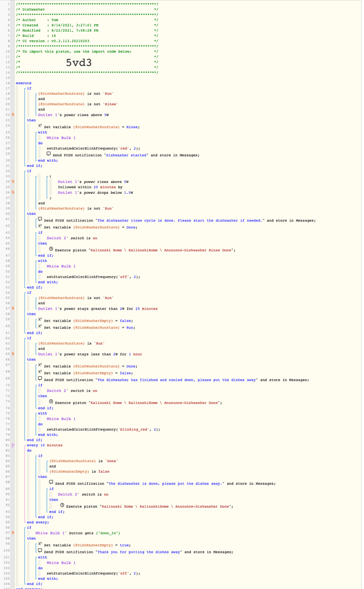Image resolution: width=364 pixels, height=589 pixels.
Task: Click the message icon before 'Dishwasher started' notification
Action: point(48,154)
